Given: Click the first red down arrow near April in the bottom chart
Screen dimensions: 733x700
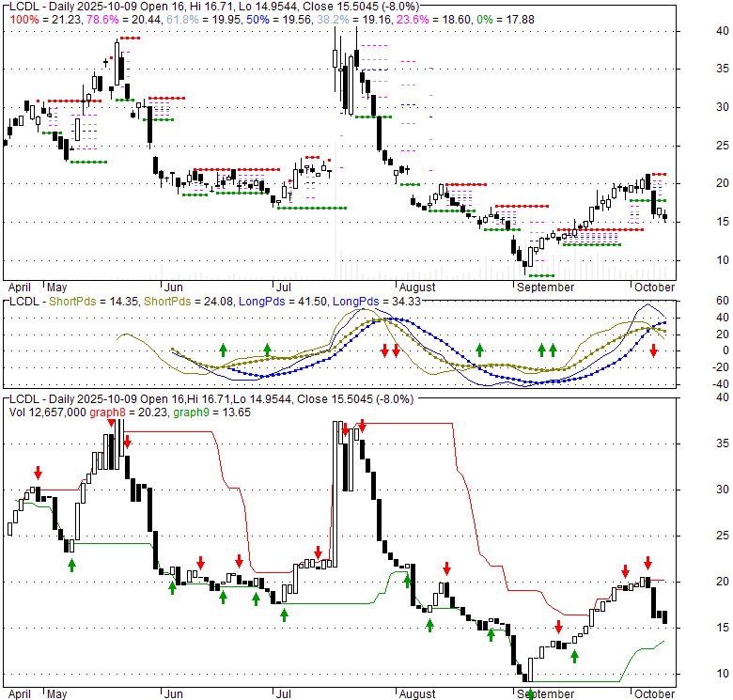Looking at the screenshot, I should coord(38,473).
